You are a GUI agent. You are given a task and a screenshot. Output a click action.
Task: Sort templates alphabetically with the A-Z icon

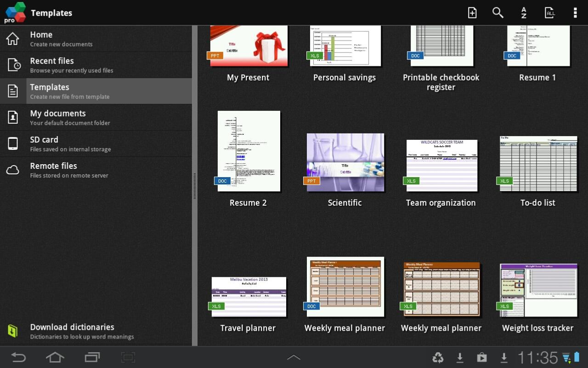[523, 12]
